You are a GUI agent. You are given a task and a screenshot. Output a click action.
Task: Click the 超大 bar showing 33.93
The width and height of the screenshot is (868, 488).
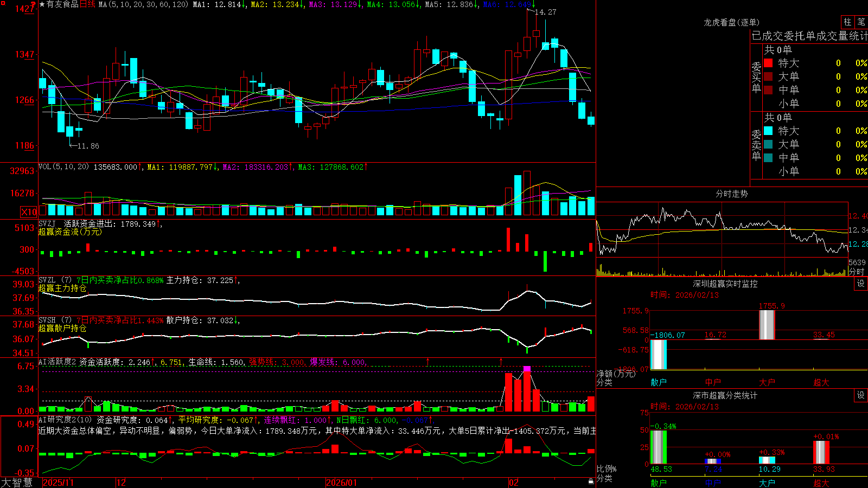pyautogui.click(x=821, y=452)
